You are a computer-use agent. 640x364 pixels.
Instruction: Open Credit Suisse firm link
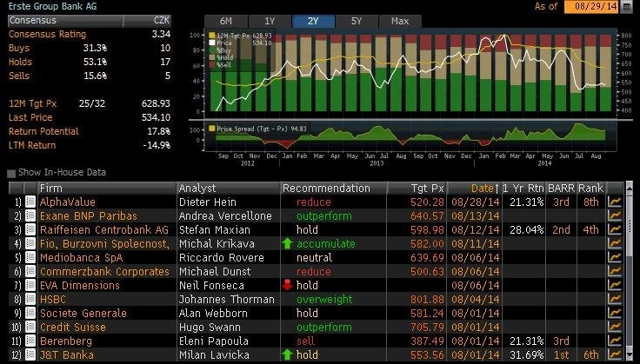point(73,327)
